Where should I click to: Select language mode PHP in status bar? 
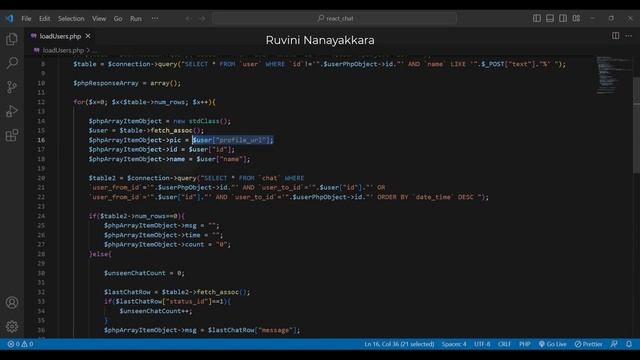[x=524, y=344]
